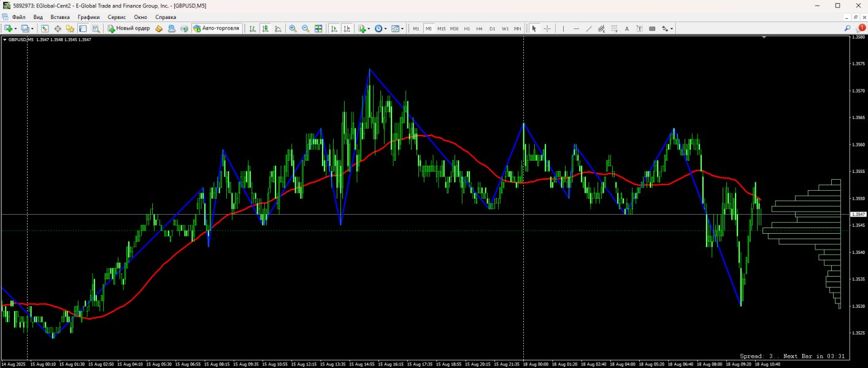
Task: Toggle Авто-торговля auto trading
Action: [x=216, y=29]
